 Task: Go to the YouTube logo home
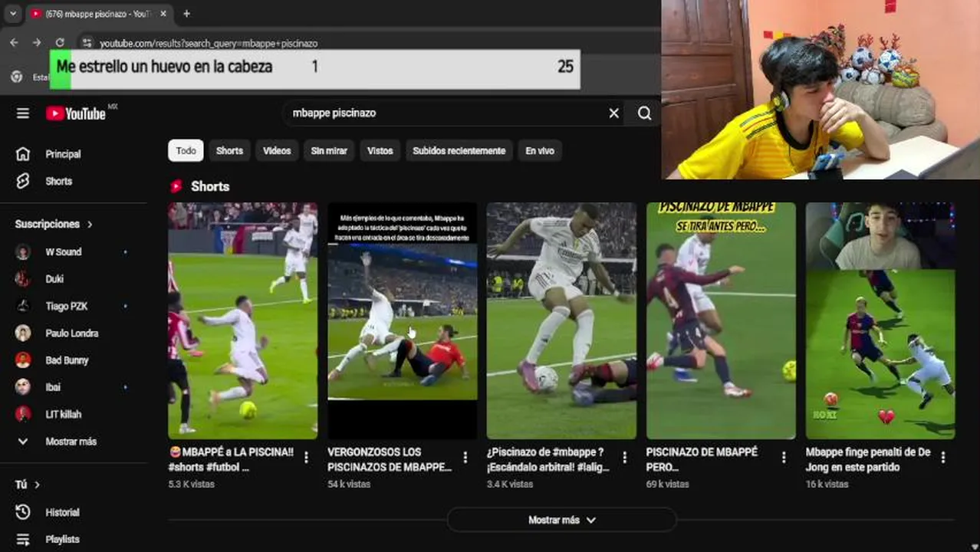(76, 113)
